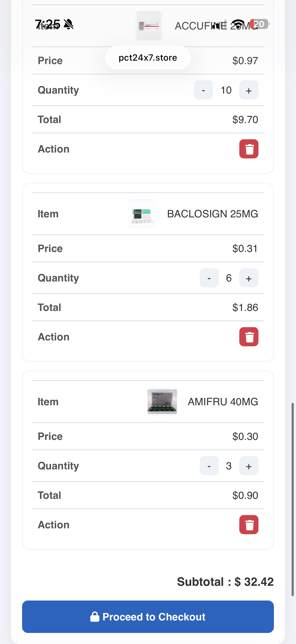Remove BACLOSIGN 25MG using trash icon
Screen dimensions: 296x644
pos(249,337)
